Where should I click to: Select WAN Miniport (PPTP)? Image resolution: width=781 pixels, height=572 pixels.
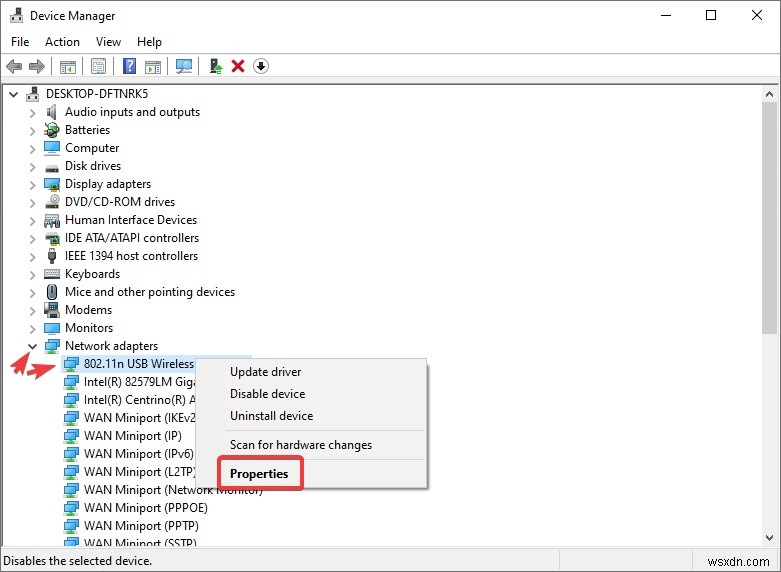pyautogui.click(x=141, y=526)
